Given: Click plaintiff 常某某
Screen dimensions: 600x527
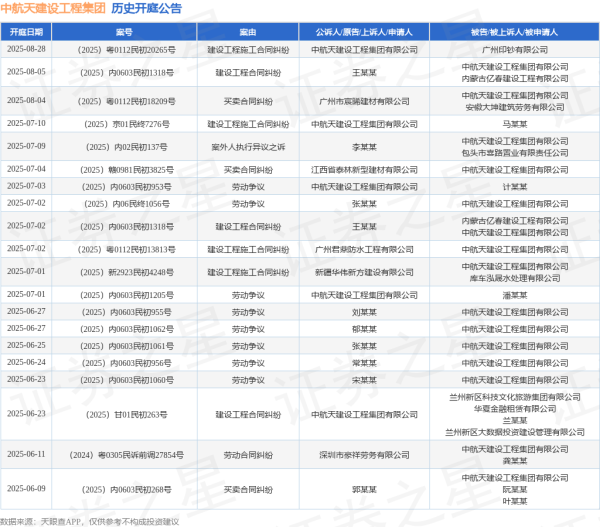Looking at the screenshot, I should [364, 363].
